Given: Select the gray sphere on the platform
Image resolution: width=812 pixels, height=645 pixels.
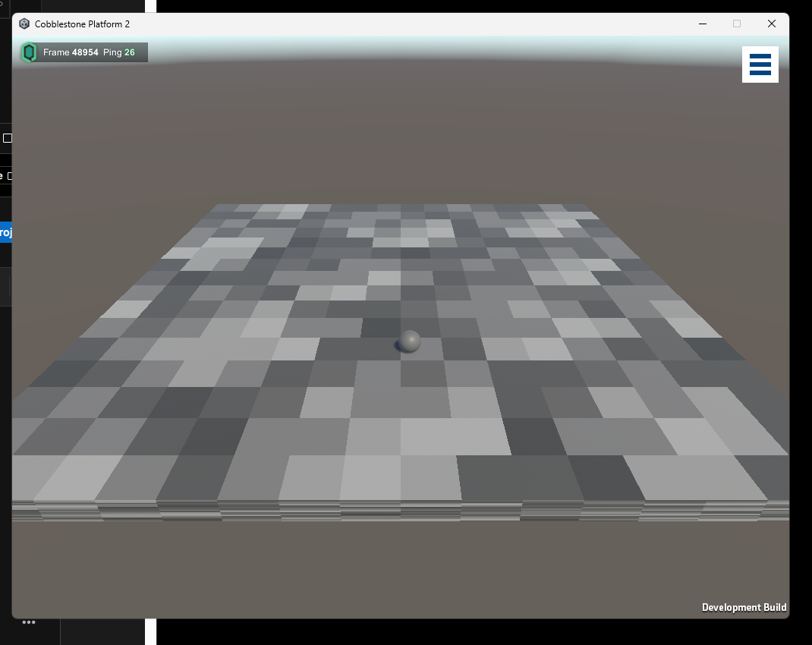Looking at the screenshot, I should pyautogui.click(x=410, y=341).
